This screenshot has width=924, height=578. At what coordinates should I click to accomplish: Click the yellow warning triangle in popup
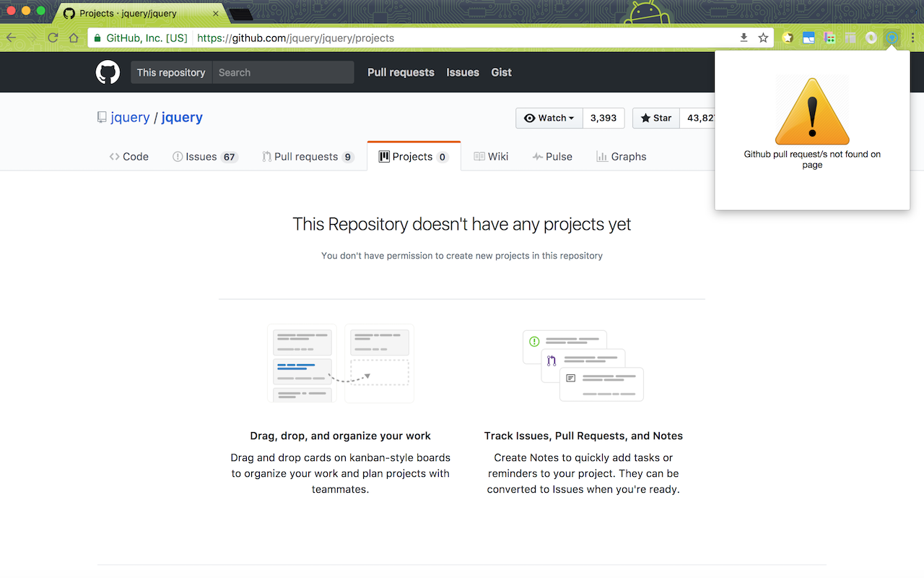812,111
